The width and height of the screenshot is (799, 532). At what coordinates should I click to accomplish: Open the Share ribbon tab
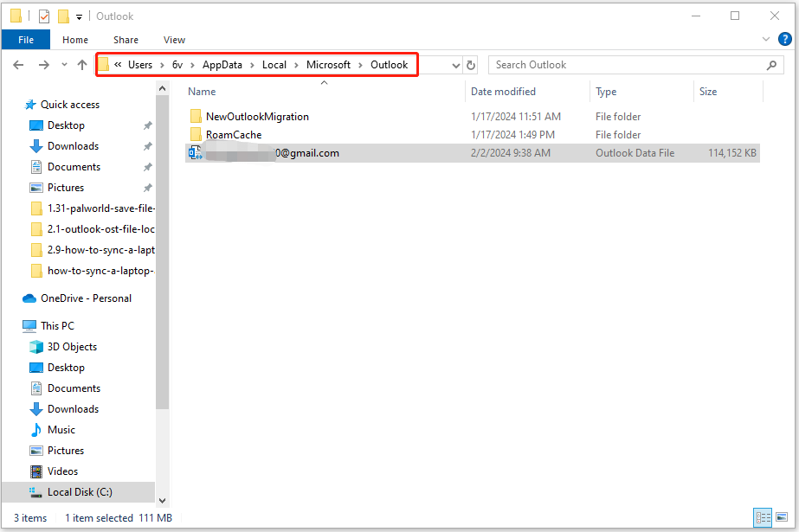(x=126, y=40)
